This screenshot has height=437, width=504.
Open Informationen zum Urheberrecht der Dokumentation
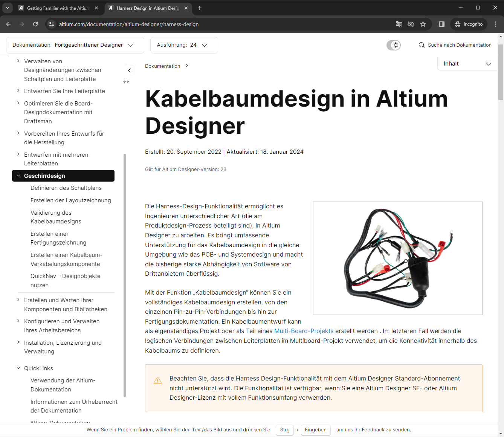[74, 406]
